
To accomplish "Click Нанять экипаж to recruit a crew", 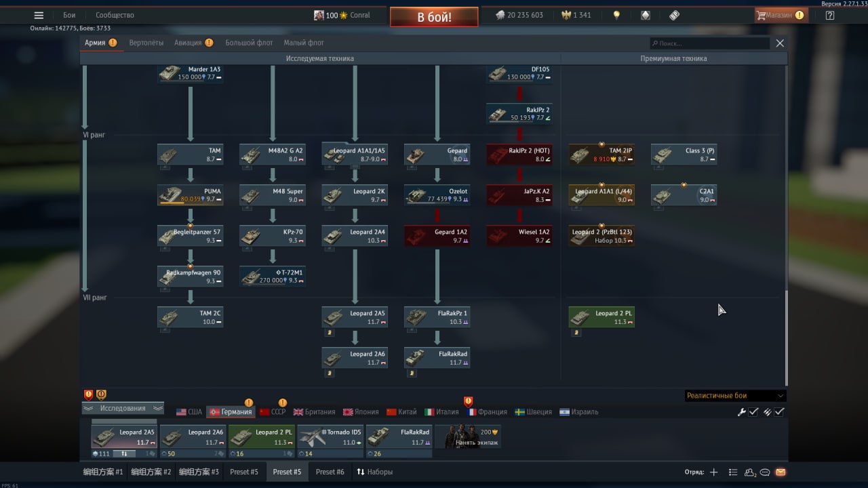I will point(468,437).
